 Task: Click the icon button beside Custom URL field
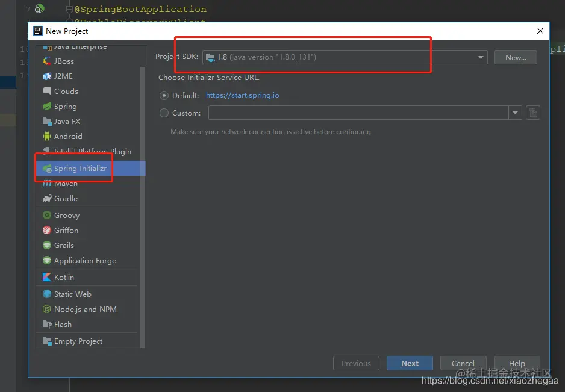[533, 113]
